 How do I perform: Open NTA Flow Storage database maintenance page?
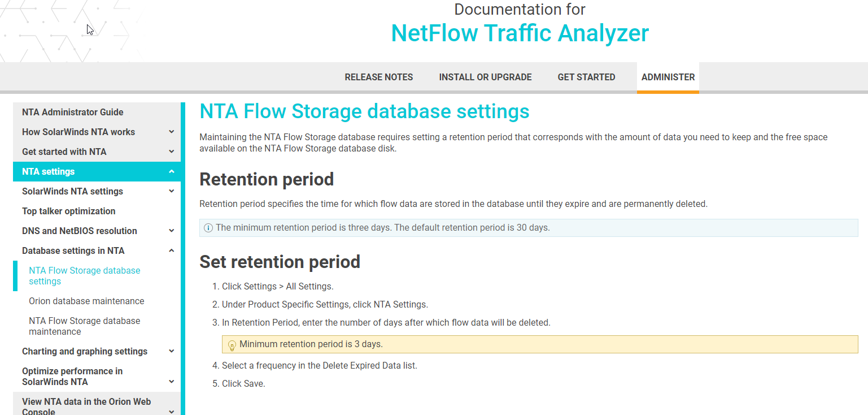tap(85, 326)
